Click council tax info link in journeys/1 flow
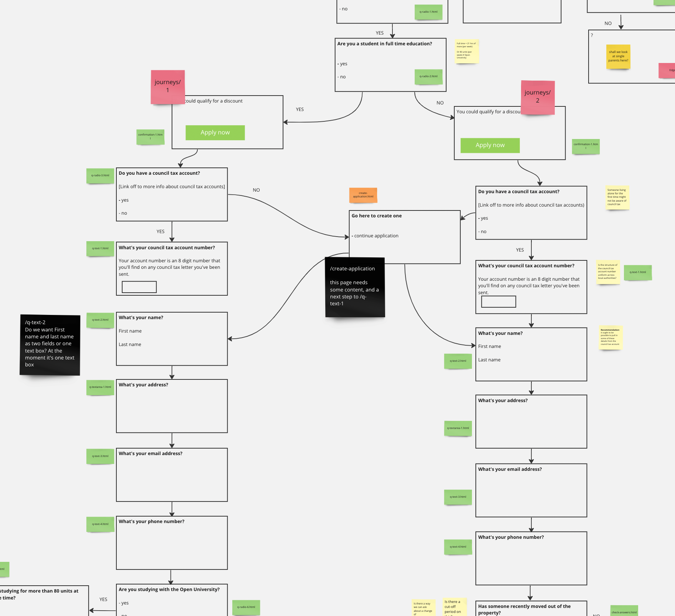675x616 pixels. point(172,187)
